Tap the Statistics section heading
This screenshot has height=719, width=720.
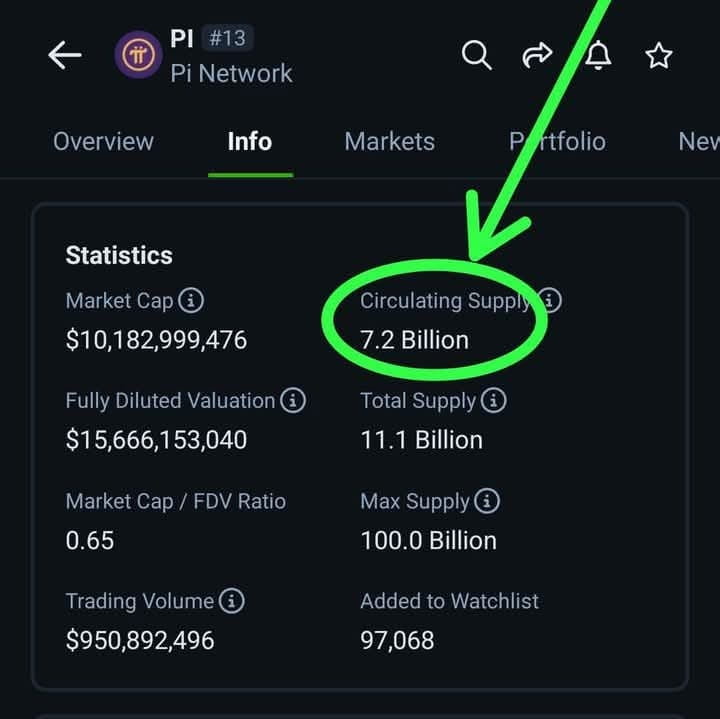(119, 255)
